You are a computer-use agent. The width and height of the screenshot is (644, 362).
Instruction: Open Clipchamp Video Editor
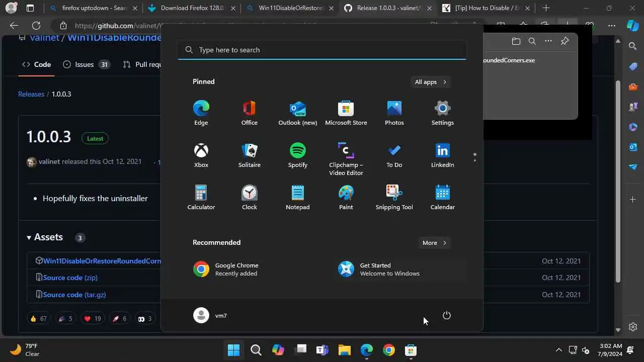[x=346, y=159]
